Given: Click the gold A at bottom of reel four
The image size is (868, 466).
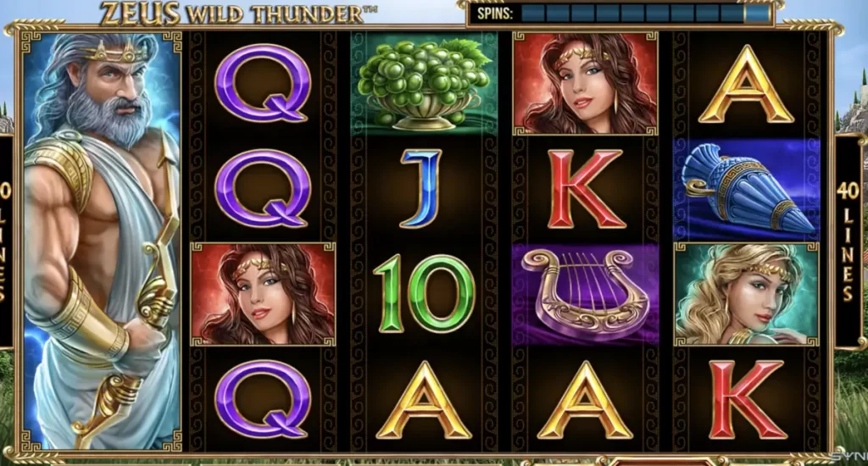Looking at the screenshot, I should 585,400.
